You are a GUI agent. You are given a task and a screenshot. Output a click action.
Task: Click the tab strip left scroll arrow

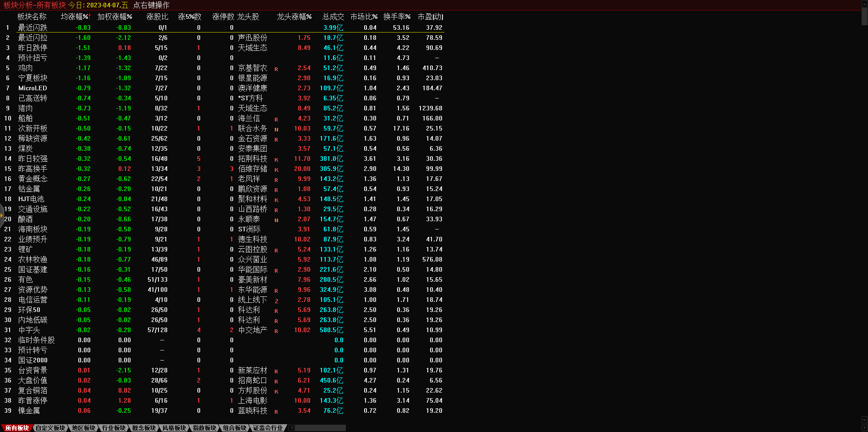click(x=291, y=428)
